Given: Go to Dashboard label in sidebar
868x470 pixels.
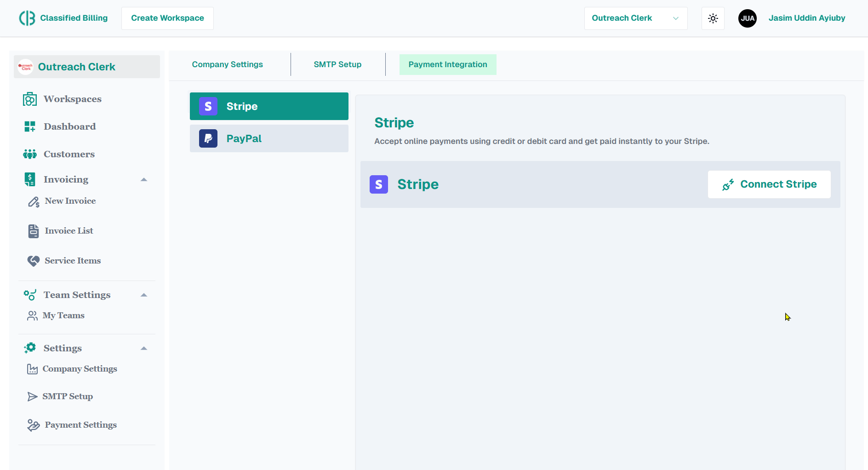Looking at the screenshot, I should click(x=70, y=126).
